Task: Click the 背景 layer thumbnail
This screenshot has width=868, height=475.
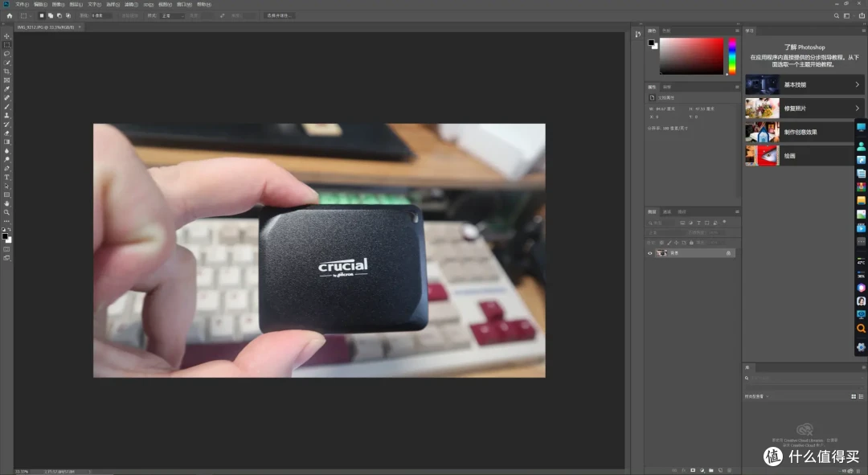Action: (x=661, y=253)
